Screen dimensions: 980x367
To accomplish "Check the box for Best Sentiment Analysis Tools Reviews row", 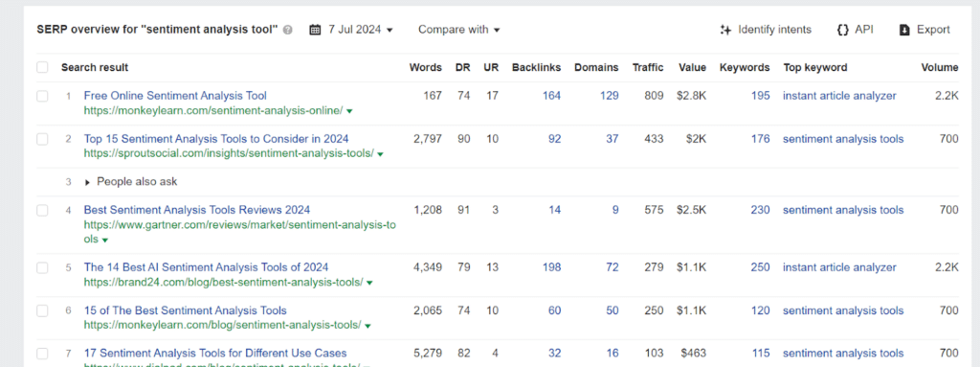I will (x=42, y=211).
